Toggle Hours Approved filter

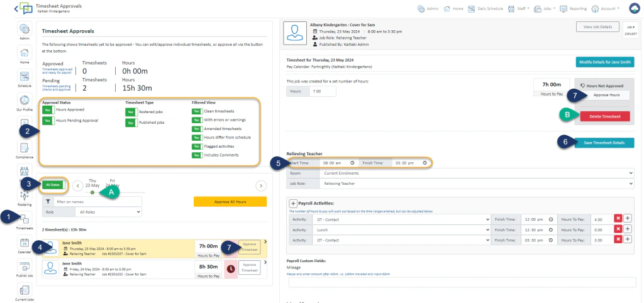48,110
